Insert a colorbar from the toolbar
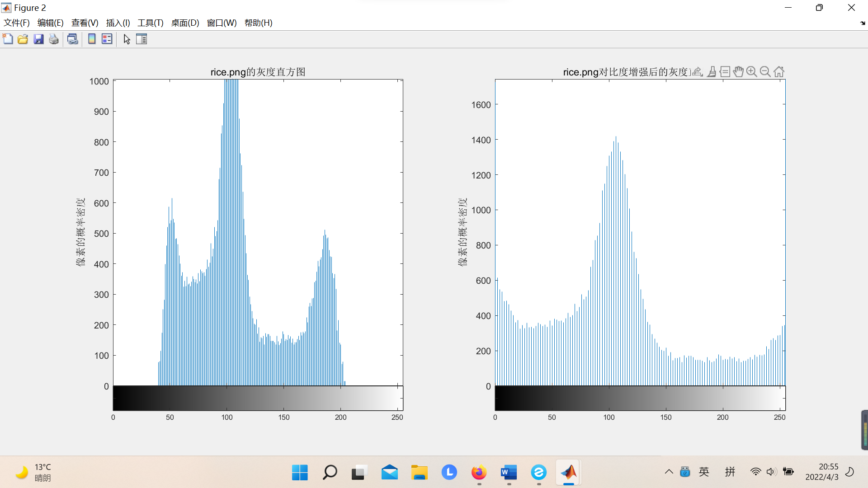Screen dimensions: 868x488 92,39
